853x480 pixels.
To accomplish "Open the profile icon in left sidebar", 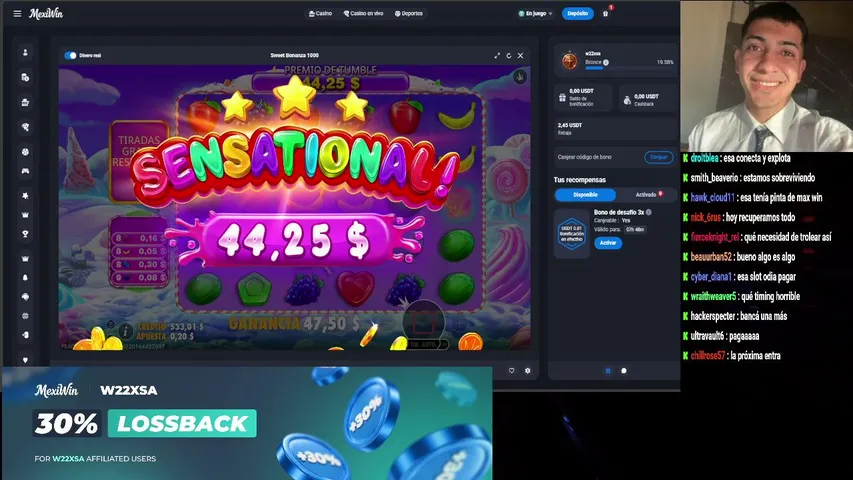I will pos(25,53).
